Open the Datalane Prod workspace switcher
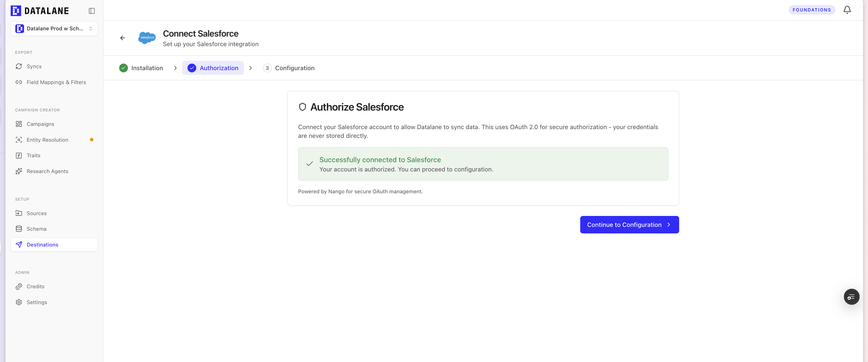 pyautogui.click(x=54, y=29)
